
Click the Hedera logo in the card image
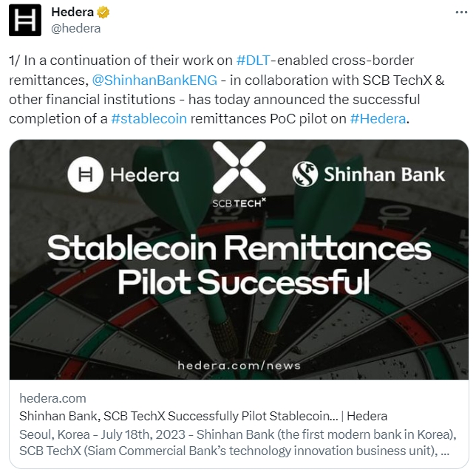pyautogui.click(x=123, y=175)
